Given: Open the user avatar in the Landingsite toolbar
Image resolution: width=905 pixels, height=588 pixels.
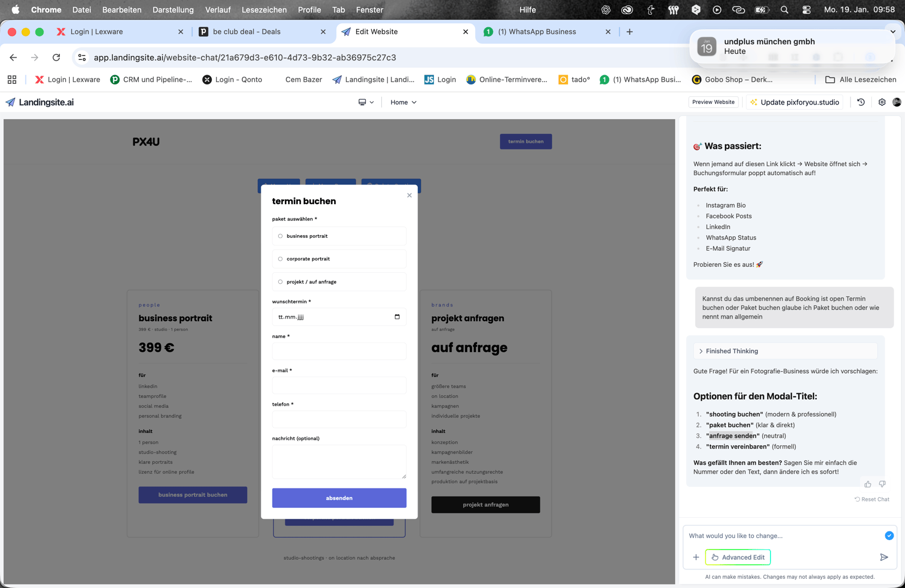Looking at the screenshot, I should pyautogui.click(x=897, y=102).
